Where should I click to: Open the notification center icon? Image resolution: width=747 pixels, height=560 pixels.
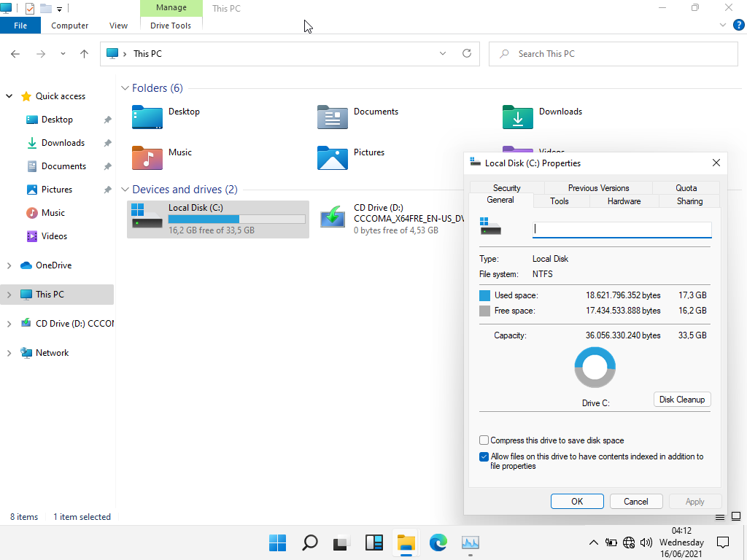point(723,542)
